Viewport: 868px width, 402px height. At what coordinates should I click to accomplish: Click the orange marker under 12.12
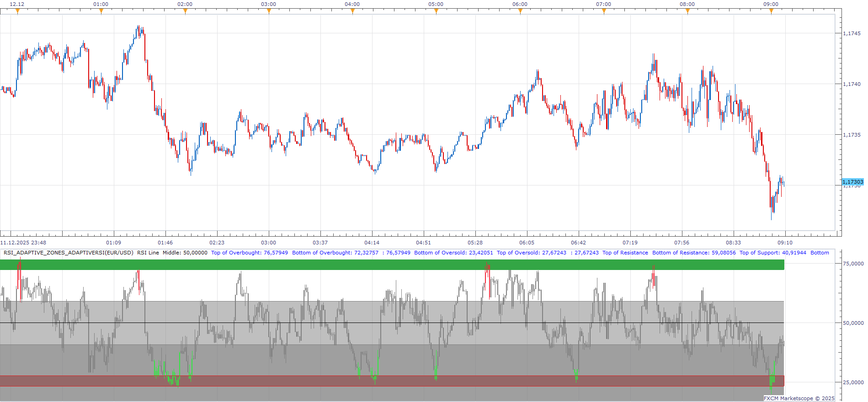coord(17,11)
